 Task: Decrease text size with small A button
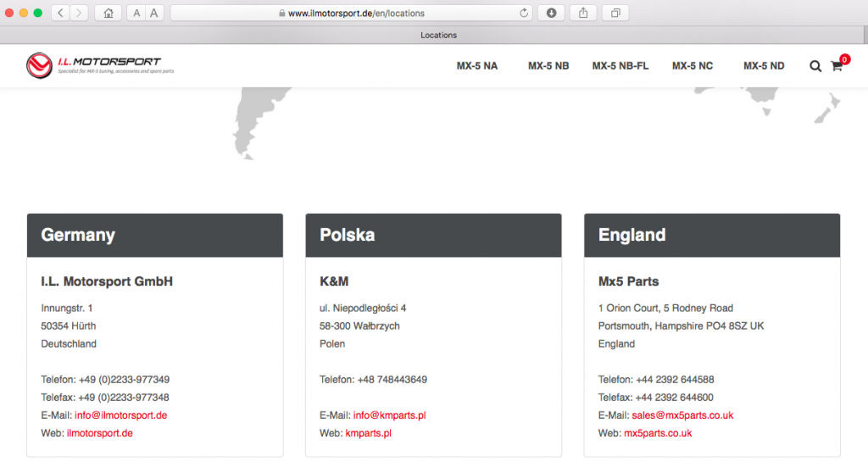point(136,13)
